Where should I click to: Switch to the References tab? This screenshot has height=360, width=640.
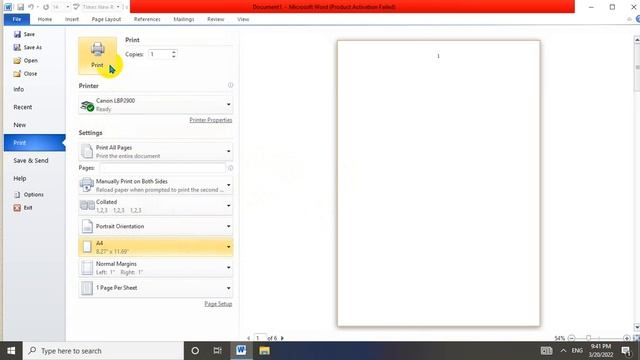pyautogui.click(x=147, y=19)
